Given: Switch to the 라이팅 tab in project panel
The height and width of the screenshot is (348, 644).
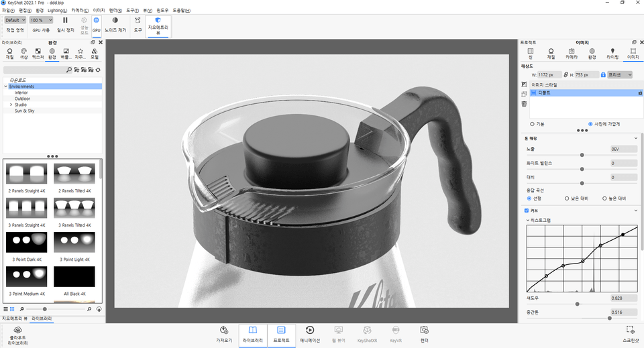Looking at the screenshot, I should pos(612,54).
